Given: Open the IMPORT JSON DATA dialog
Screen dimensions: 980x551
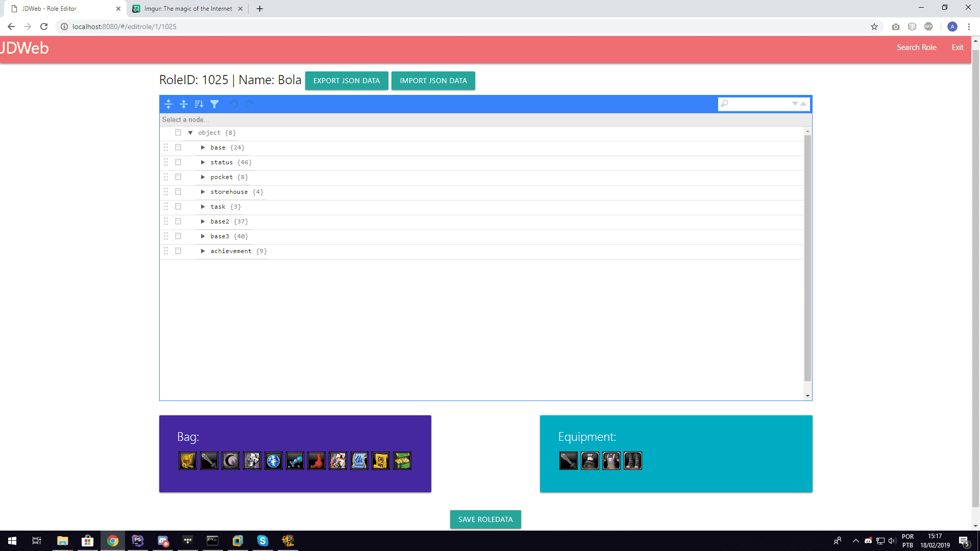Looking at the screenshot, I should pyautogui.click(x=433, y=80).
